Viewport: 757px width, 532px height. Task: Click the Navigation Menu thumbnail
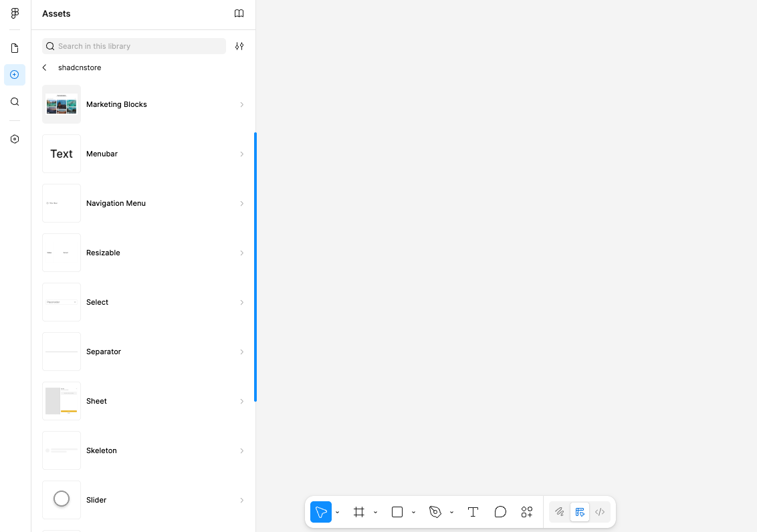(x=62, y=203)
